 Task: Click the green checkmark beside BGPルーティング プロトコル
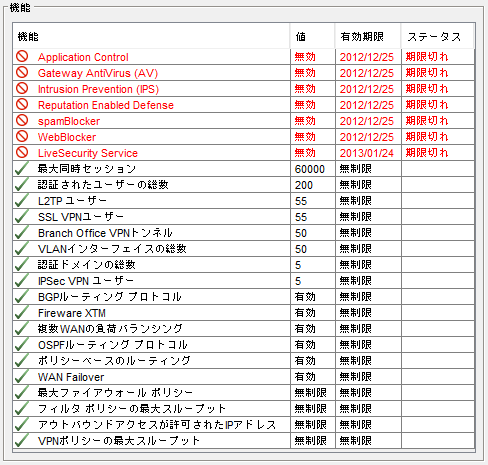click(22, 296)
